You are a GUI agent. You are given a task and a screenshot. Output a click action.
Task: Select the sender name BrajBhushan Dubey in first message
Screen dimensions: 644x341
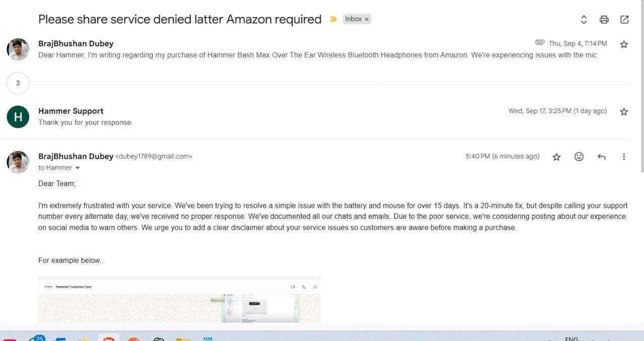pyautogui.click(x=76, y=44)
